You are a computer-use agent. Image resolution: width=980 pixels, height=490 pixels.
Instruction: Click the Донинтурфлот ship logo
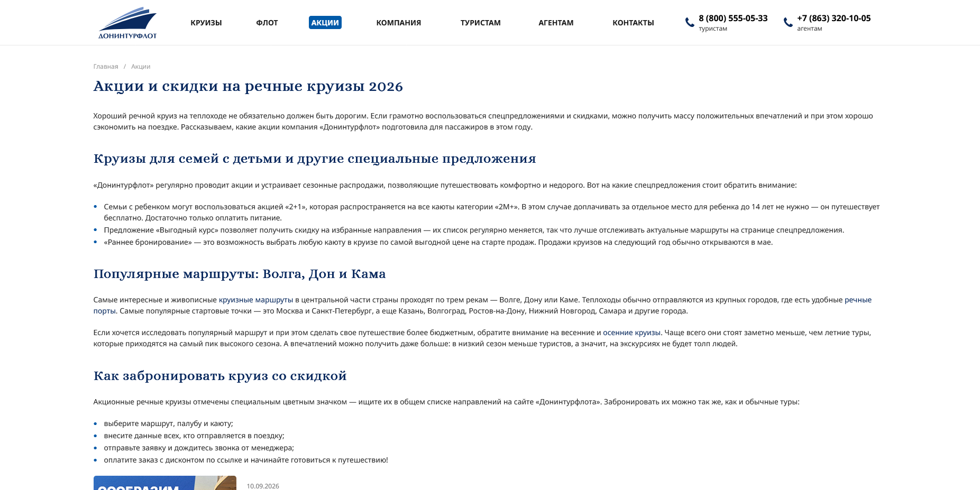(x=127, y=23)
